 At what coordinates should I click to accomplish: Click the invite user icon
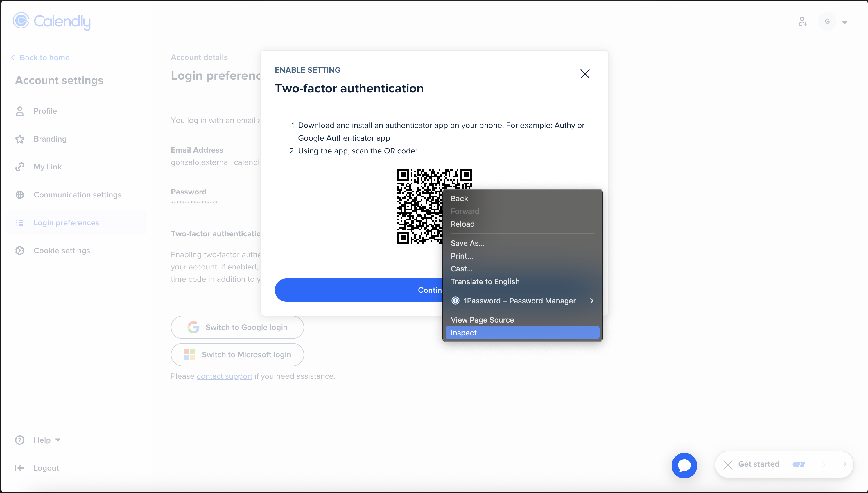803,22
